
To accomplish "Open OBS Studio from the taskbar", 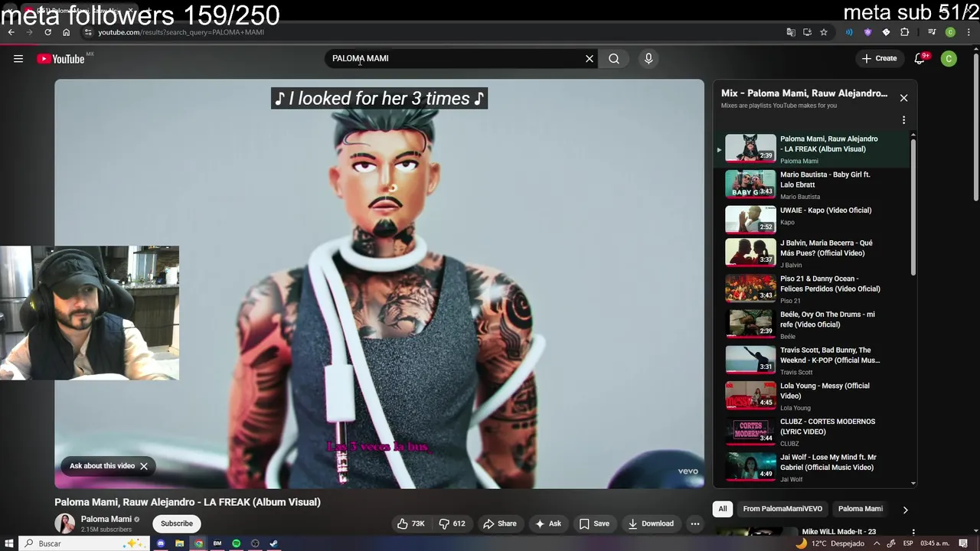I will 255,543.
